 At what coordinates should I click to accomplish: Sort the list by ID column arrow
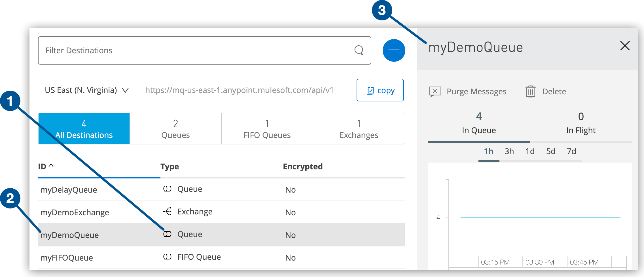click(51, 165)
